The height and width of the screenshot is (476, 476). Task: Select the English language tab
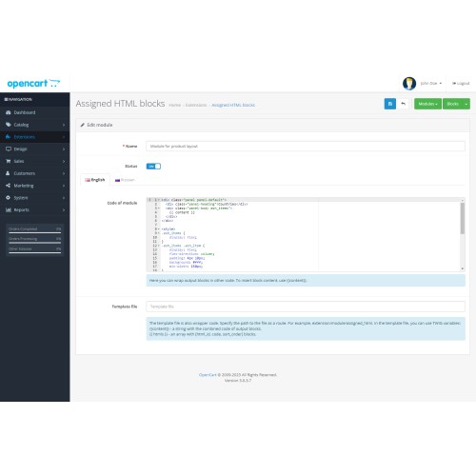tap(95, 180)
